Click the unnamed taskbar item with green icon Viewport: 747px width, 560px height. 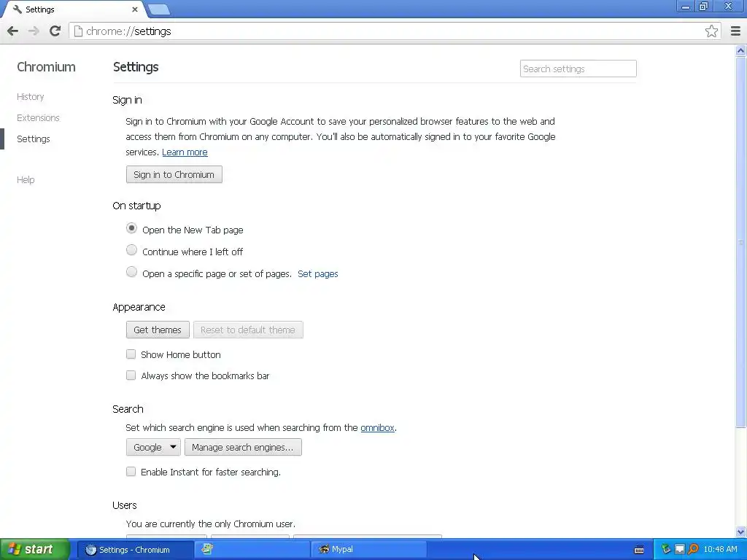[x=252, y=550]
